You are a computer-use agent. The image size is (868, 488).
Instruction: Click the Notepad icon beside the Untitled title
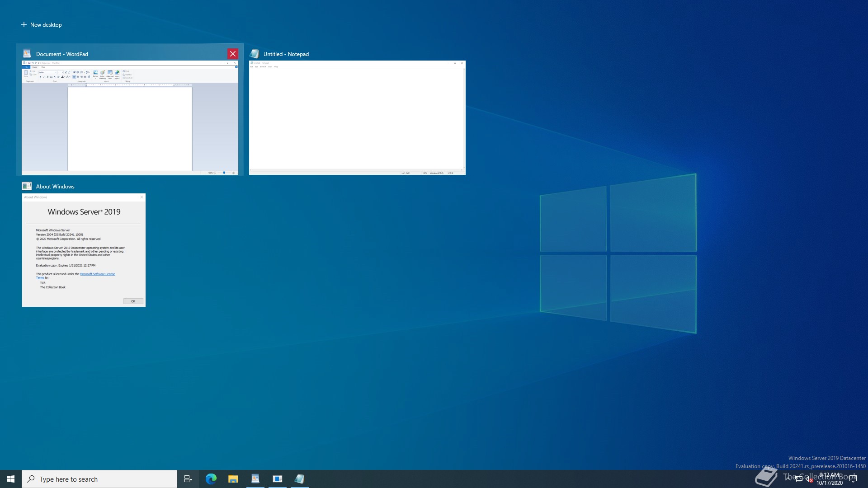tap(254, 53)
